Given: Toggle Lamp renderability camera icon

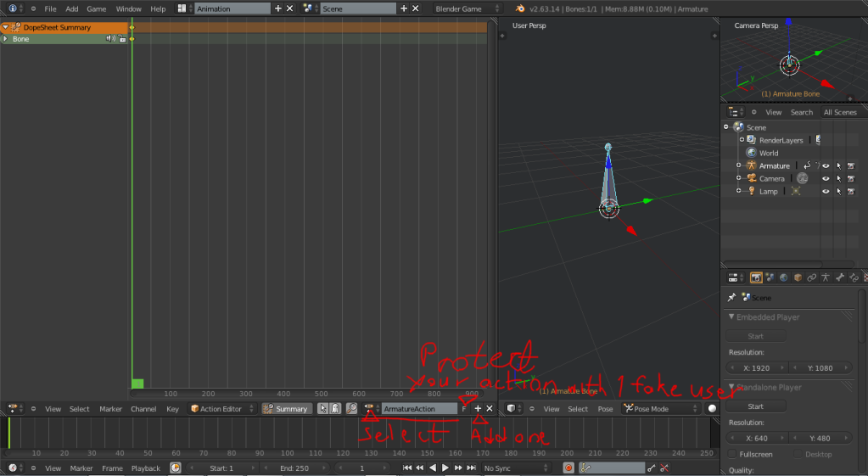Looking at the screenshot, I should (x=851, y=191).
